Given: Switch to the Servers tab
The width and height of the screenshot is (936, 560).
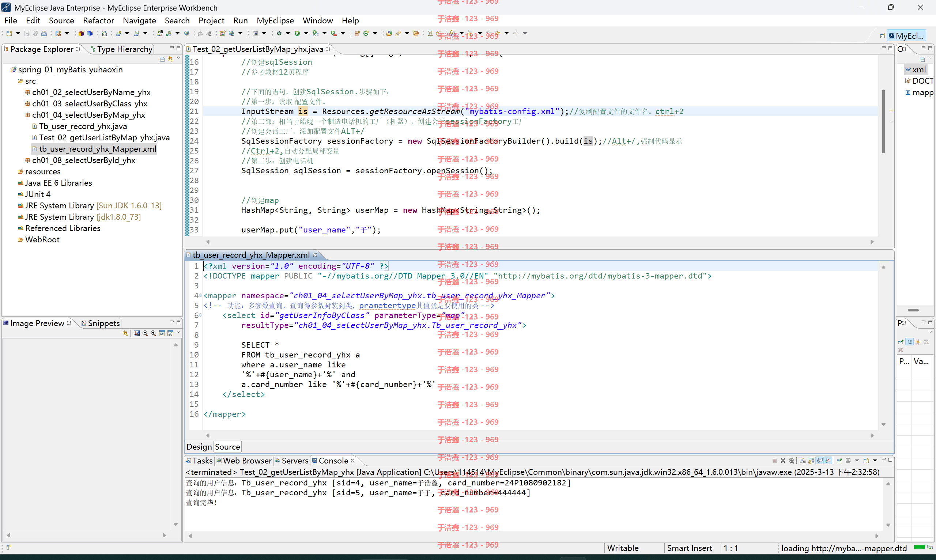Looking at the screenshot, I should point(291,461).
